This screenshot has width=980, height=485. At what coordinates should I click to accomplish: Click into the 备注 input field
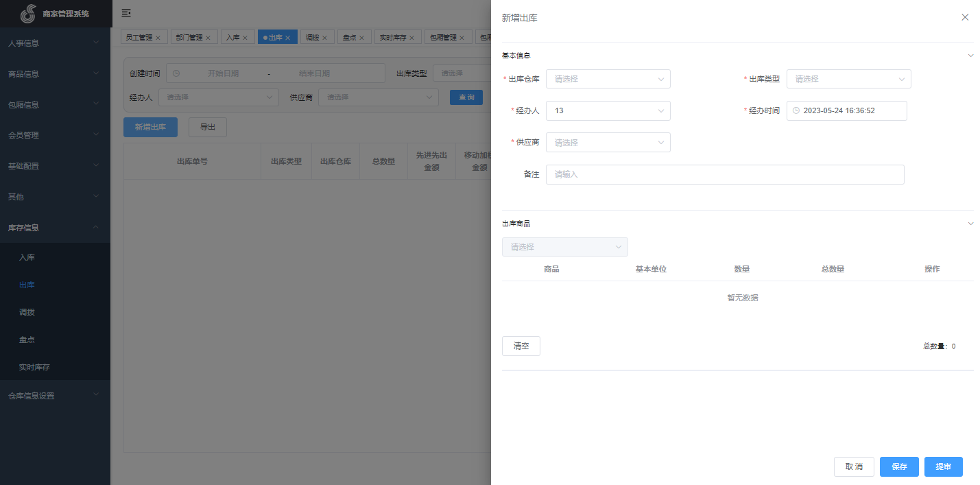pos(725,174)
